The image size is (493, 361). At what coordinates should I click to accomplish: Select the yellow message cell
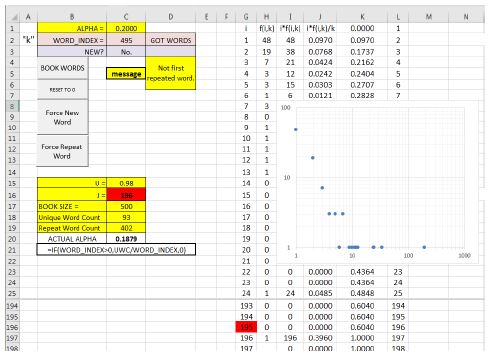[126, 74]
